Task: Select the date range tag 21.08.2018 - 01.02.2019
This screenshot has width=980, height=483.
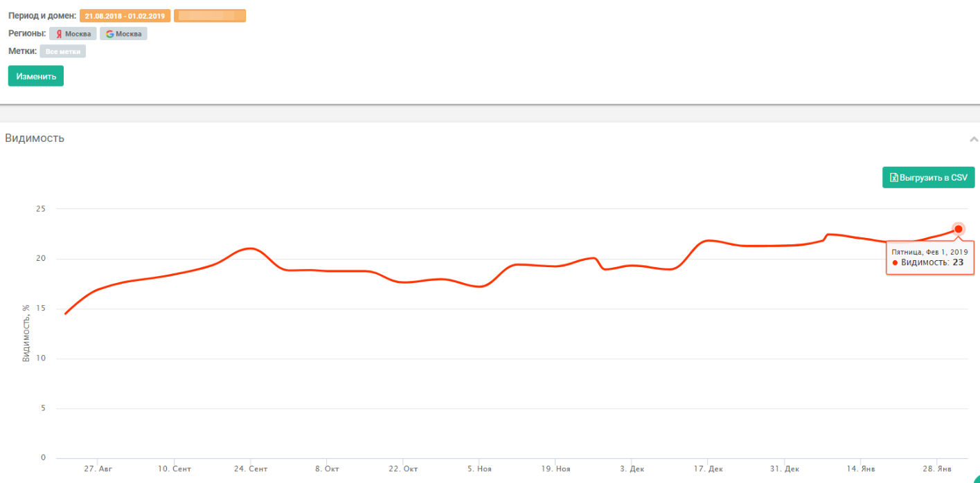Action: click(x=125, y=16)
